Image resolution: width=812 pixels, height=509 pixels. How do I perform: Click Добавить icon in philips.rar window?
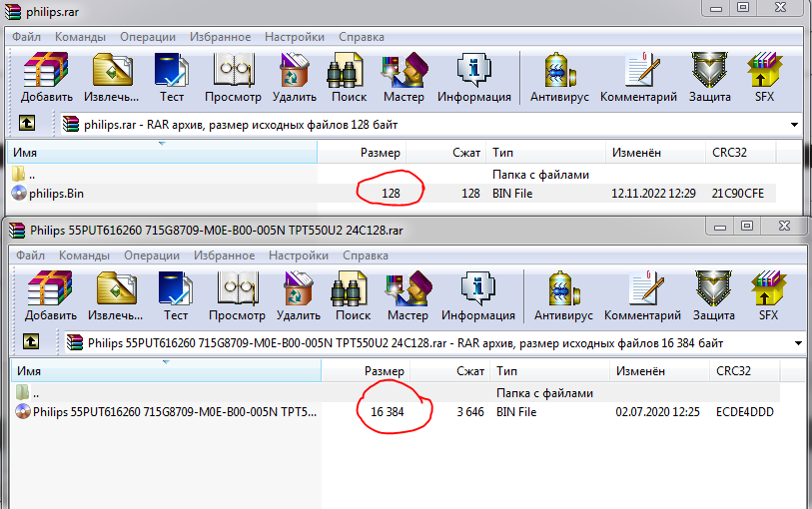(47, 77)
